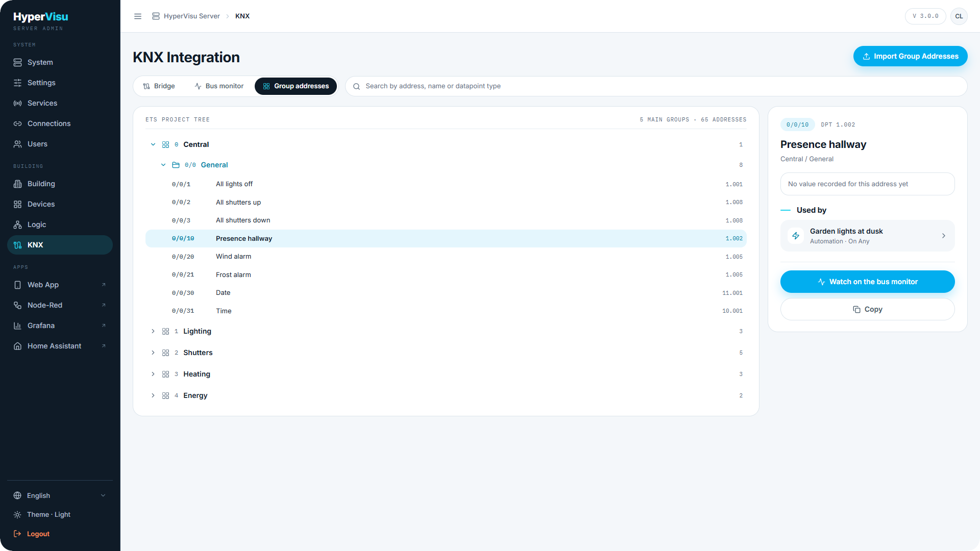Viewport: 980px width, 551px height.
Task: Toggle Theme Light setting
Action: pyautogui.click(x=60, y=515)
